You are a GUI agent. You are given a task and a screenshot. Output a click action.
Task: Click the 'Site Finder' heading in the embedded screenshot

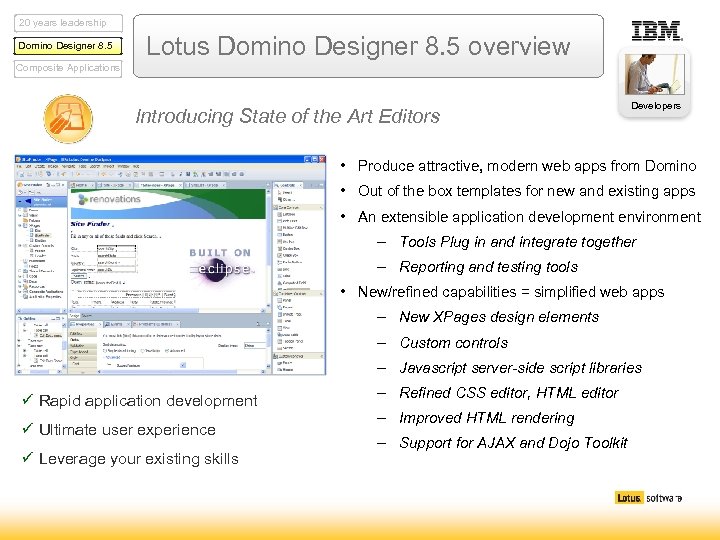click(90, 224)
